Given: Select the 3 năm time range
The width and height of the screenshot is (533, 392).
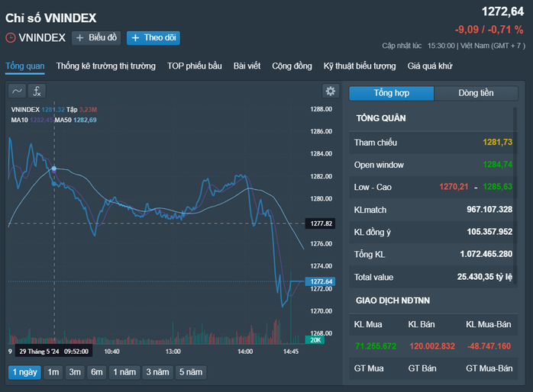Looking at the screenshot, I should point(158,372).
